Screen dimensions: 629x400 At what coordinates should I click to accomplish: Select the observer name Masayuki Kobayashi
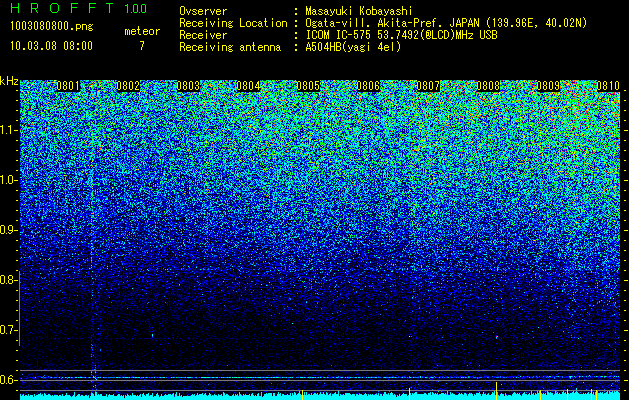358,11
